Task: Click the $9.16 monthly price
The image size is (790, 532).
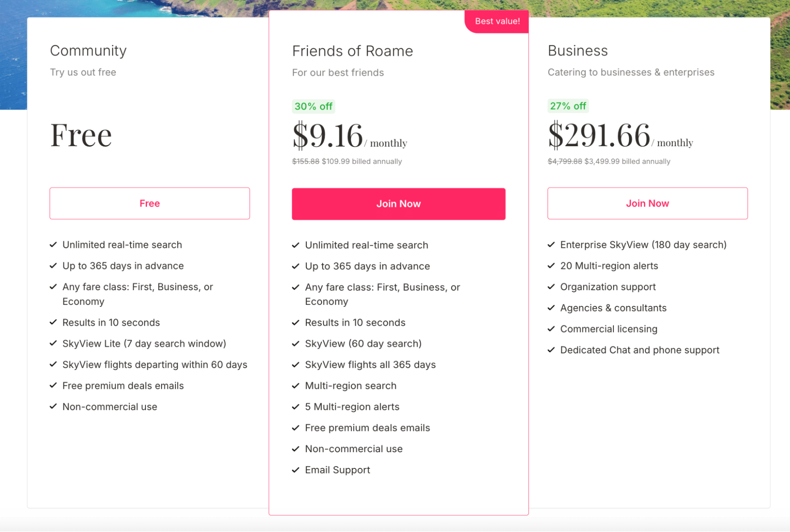Action: [x=328, y=136]
